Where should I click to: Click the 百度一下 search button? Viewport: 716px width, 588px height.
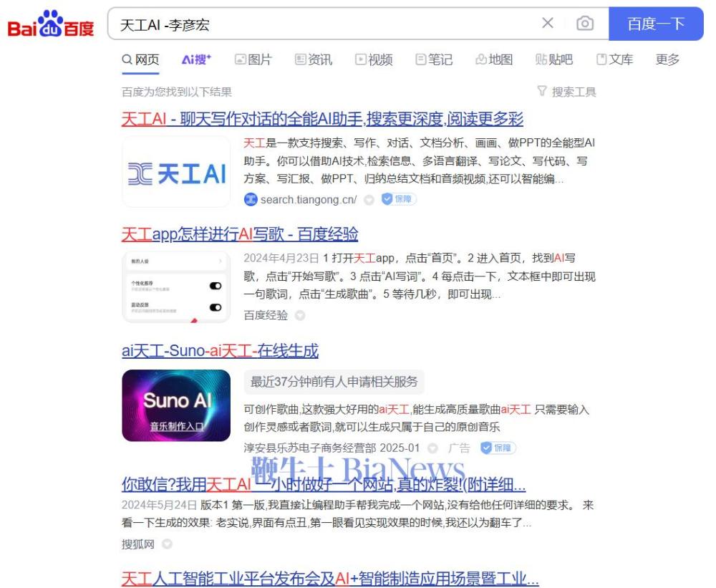pyautogui.click(x=656, y=24)
